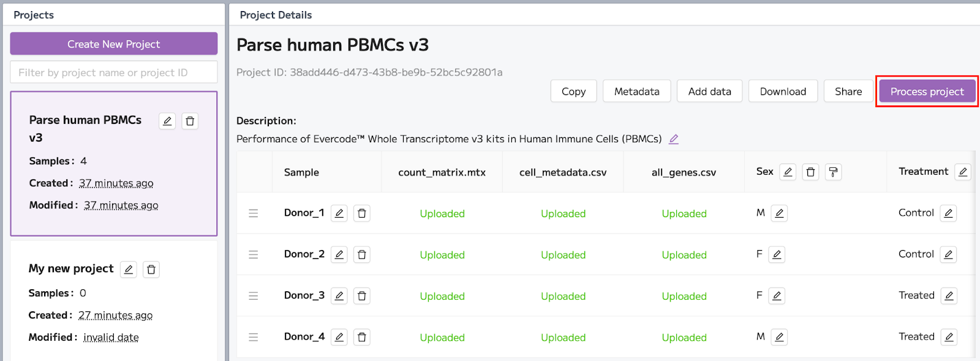Click Create New Project button
The height and width of the screenshot is (361, 980).
[x=114, y=44]
